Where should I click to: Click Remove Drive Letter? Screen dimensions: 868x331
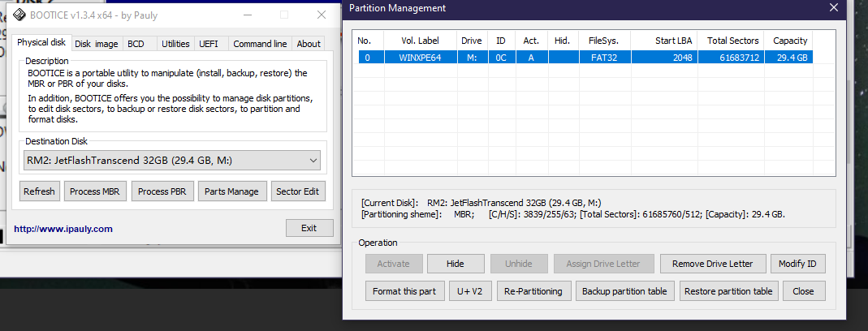[x=712, y=264]
